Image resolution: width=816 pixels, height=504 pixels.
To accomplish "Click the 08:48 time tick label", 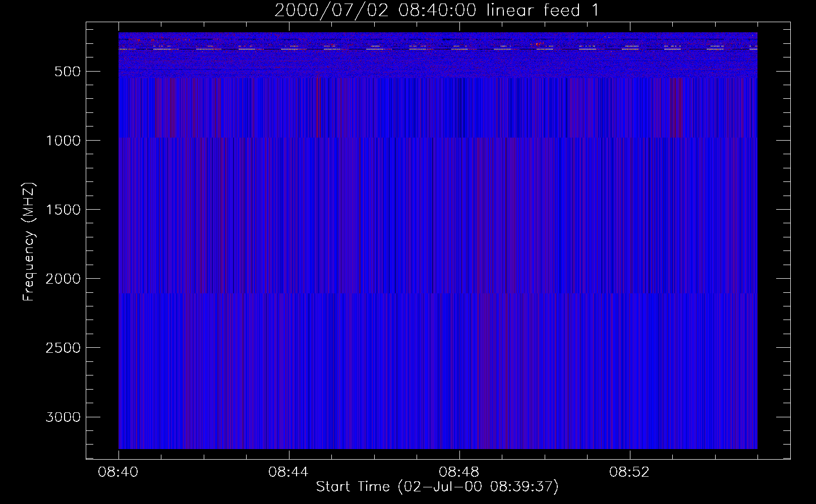I will (459, 472).
